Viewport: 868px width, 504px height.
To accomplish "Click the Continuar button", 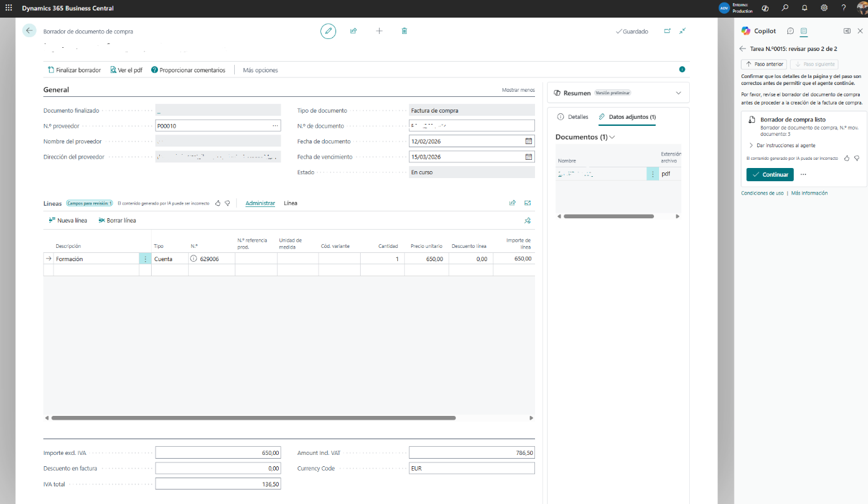I will 770,175.
